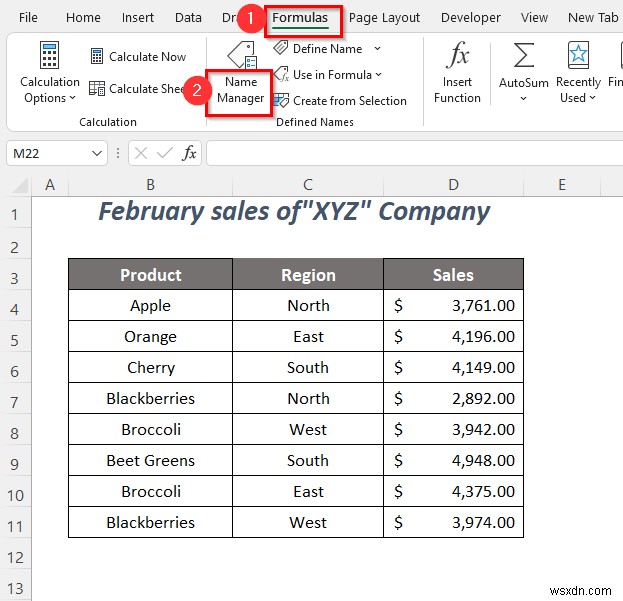Click the Name Manager tag icon
Screen dimensions: 623x601
click(242, 55)
